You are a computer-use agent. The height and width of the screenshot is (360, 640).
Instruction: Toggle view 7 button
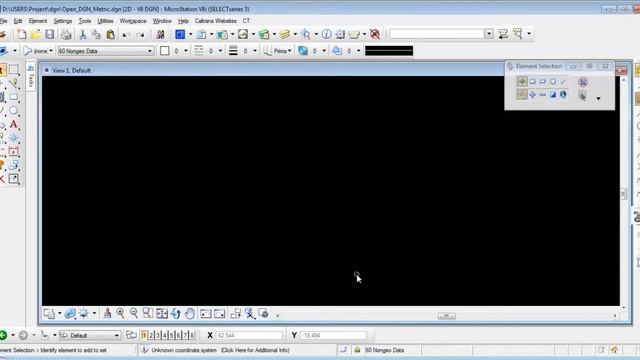coord(185,336)
